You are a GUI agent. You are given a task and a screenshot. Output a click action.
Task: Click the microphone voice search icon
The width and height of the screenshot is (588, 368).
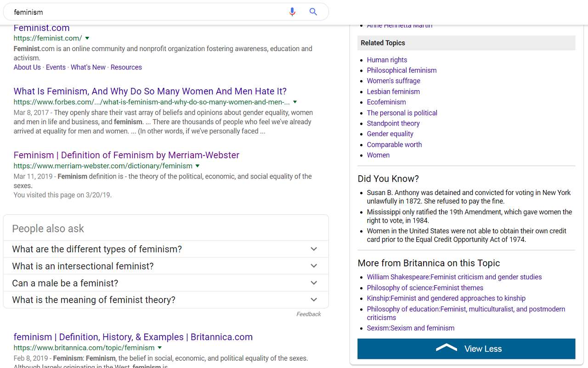292,11
